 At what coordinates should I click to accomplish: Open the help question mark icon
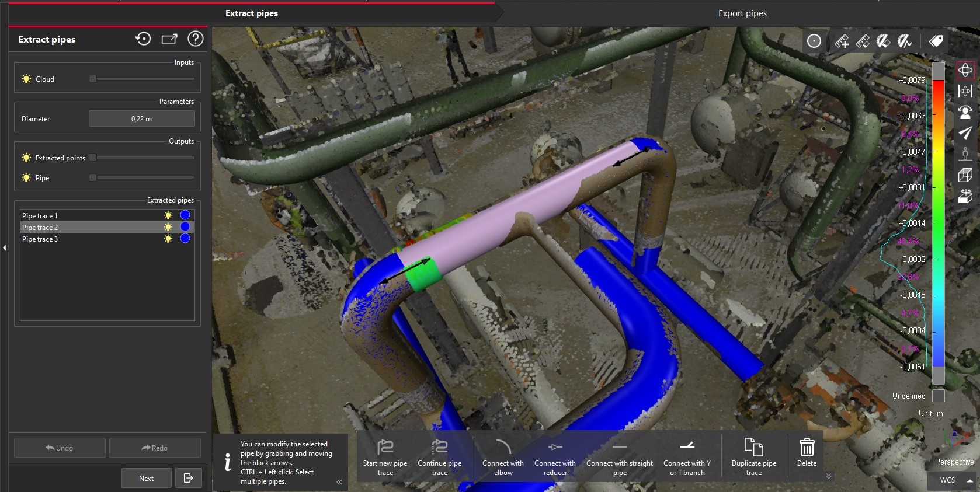195,39
